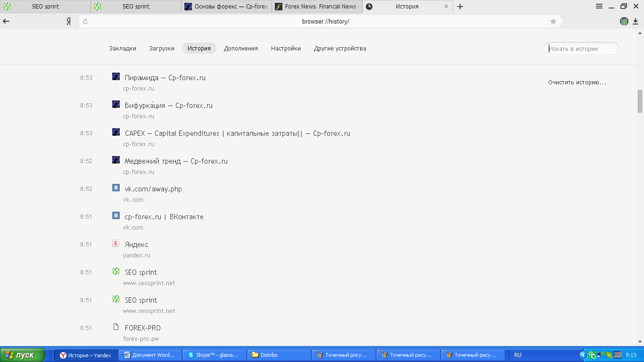
Task: Reload the page with the refresh icon
Action: coord(85,21)
